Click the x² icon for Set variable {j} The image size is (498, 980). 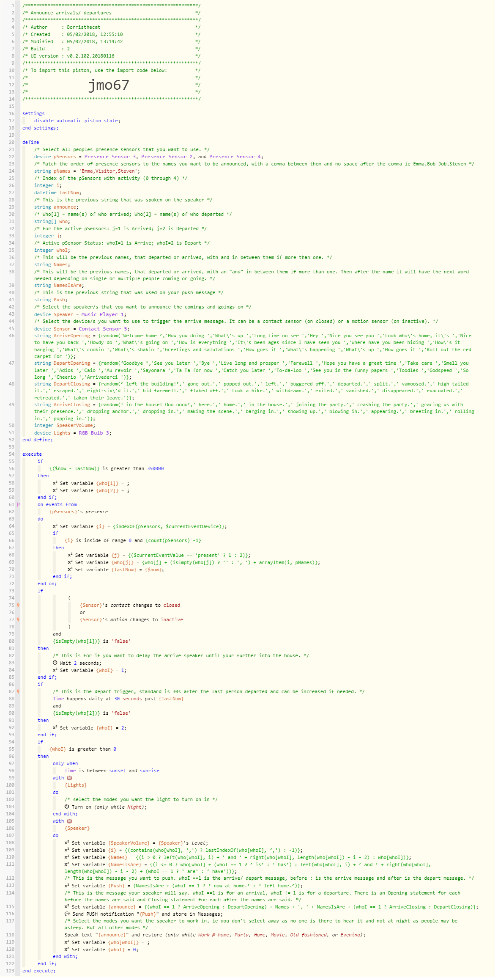pos(70,555)
